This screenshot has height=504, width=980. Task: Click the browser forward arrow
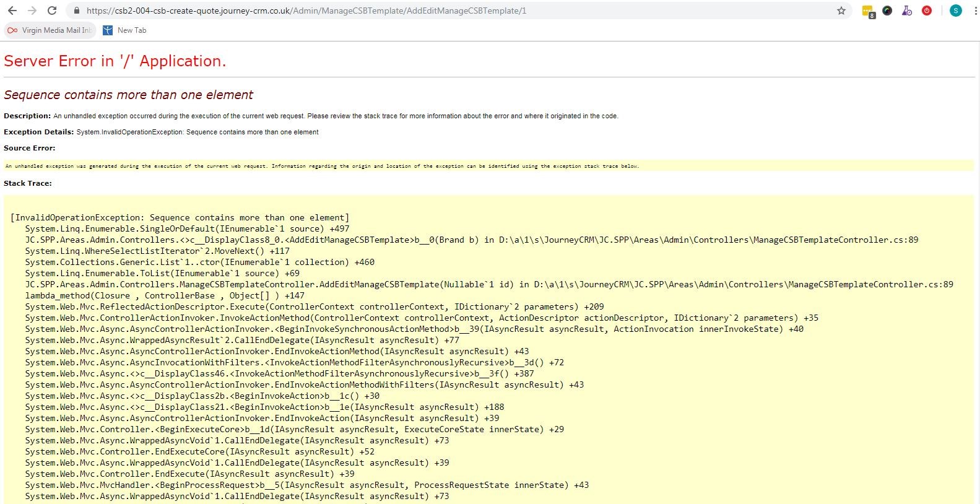point(32,11)
